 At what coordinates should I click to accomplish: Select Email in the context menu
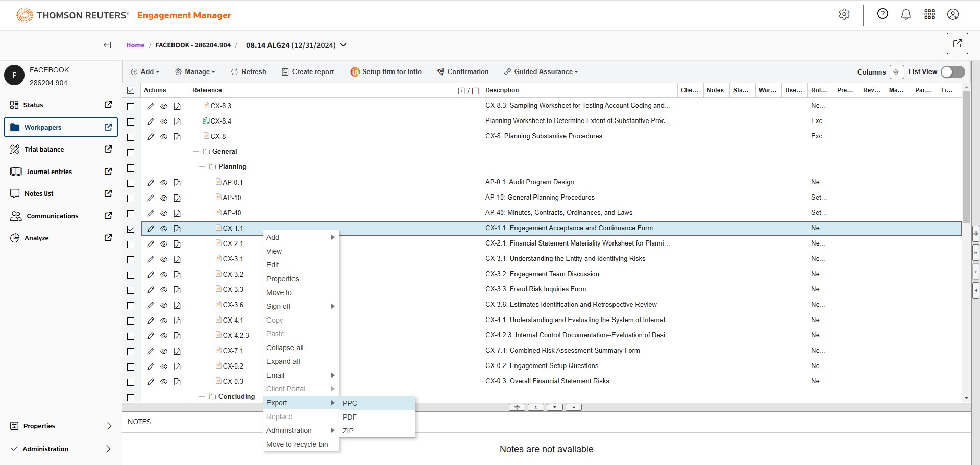(x=301, y=375)
